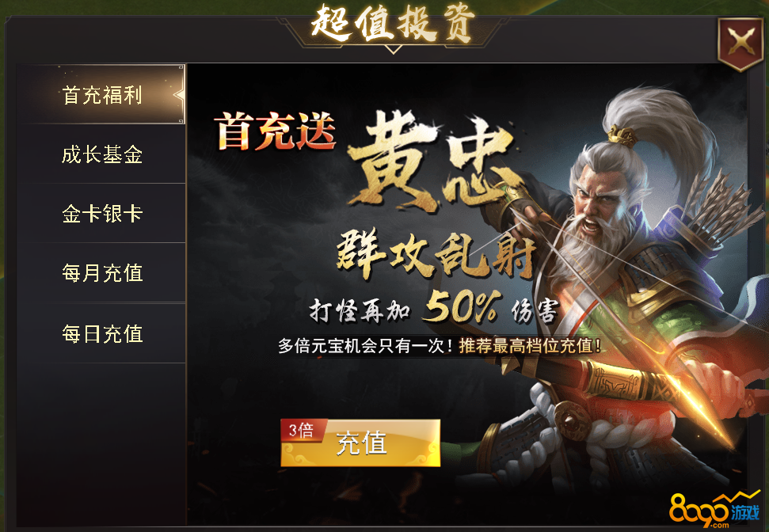The width and height of the screenshot is (769, 532).
Task: Click the gold hair crown ornament
Action: coord(622,135)
